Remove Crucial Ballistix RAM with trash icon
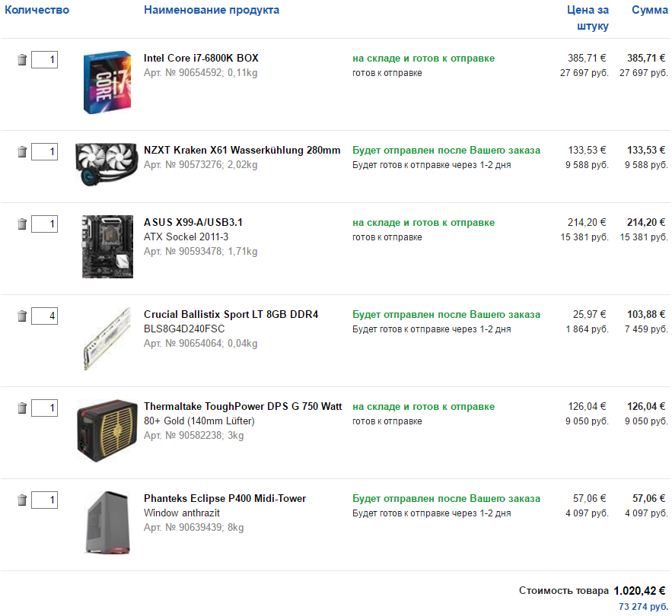 coord(22,316)
